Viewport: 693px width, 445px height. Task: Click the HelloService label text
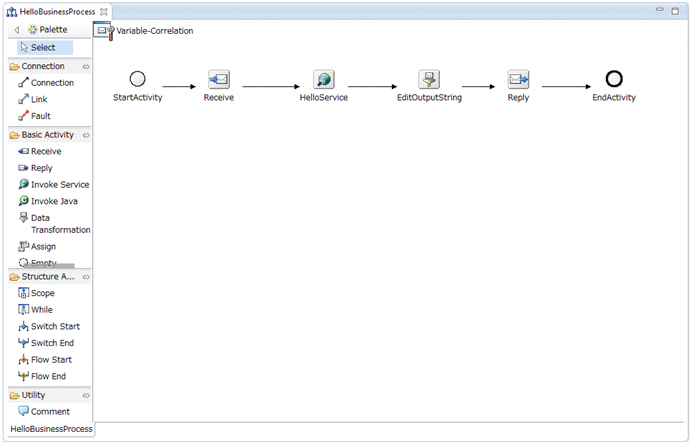coord(324,97)
